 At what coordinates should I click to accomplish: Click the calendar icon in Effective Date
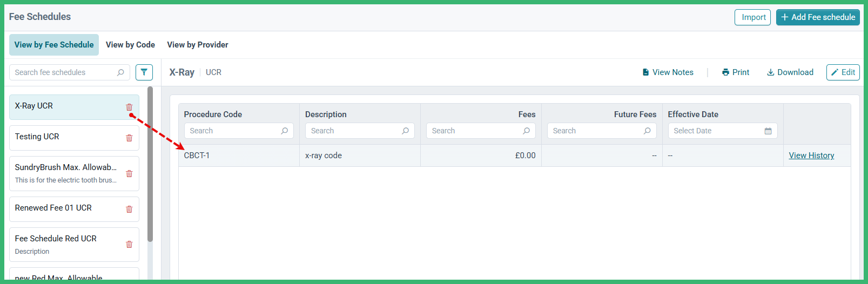[x=768, y=131]
